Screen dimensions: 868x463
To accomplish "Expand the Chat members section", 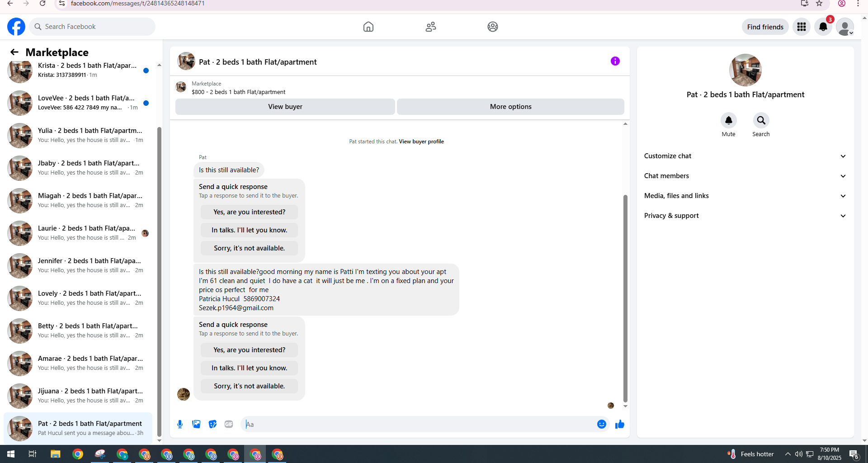I will (x=745, y=176).
